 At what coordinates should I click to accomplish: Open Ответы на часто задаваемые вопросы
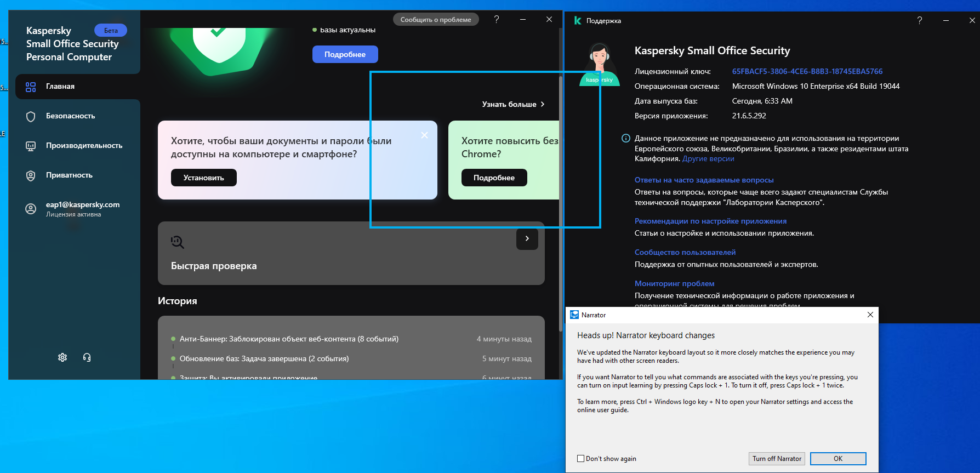[704, 180]
